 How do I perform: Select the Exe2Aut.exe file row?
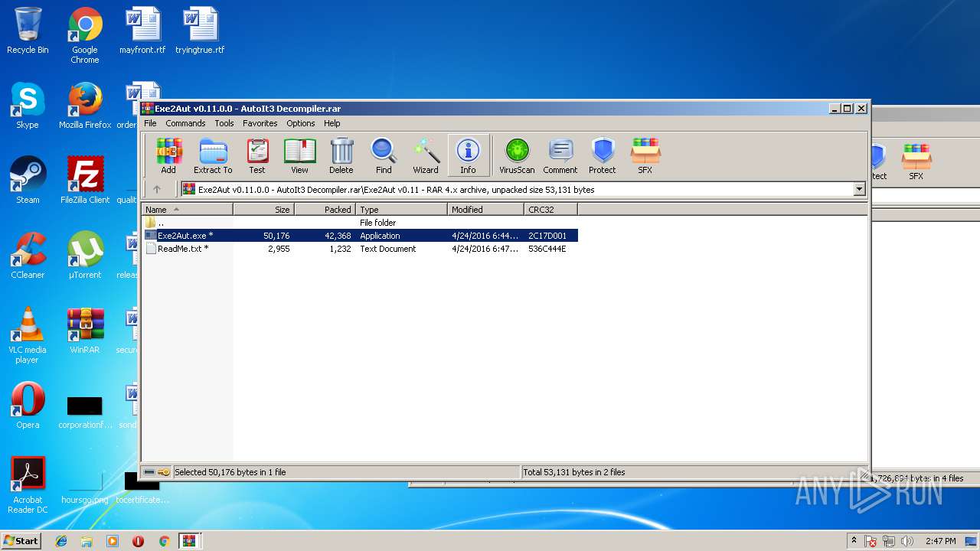click(x=360, y=236)
